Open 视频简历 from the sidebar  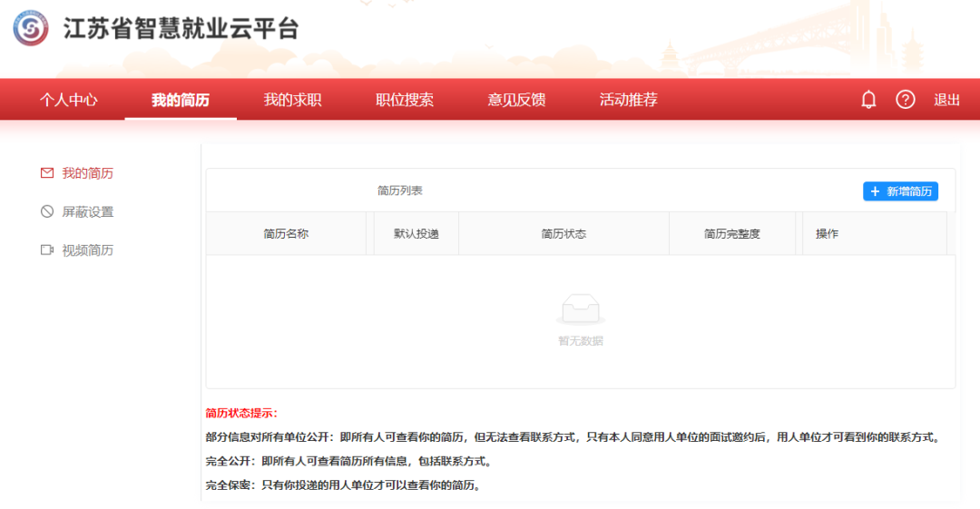coord(87,250)
